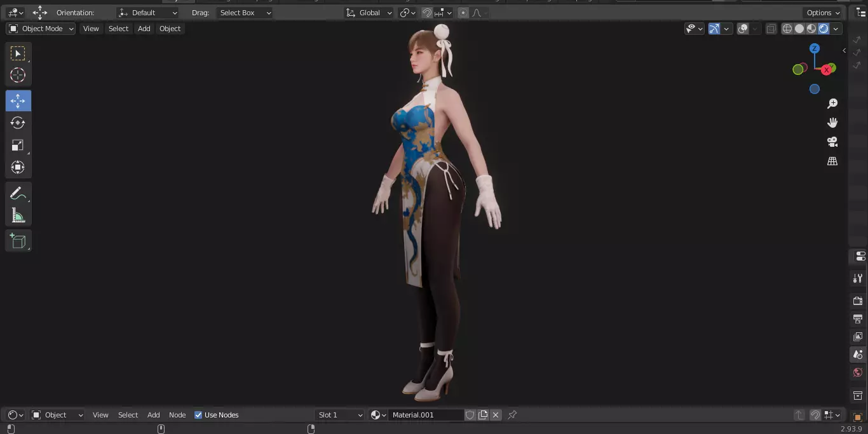Toggle node editor snap magnet
868x434 pixels.
coord(815,415)
